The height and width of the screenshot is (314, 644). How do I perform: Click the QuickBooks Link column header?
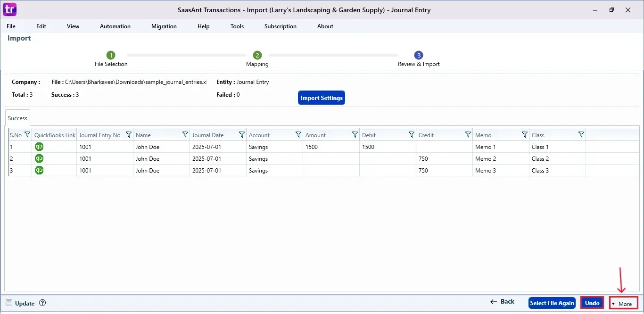[x=55, y=135]
